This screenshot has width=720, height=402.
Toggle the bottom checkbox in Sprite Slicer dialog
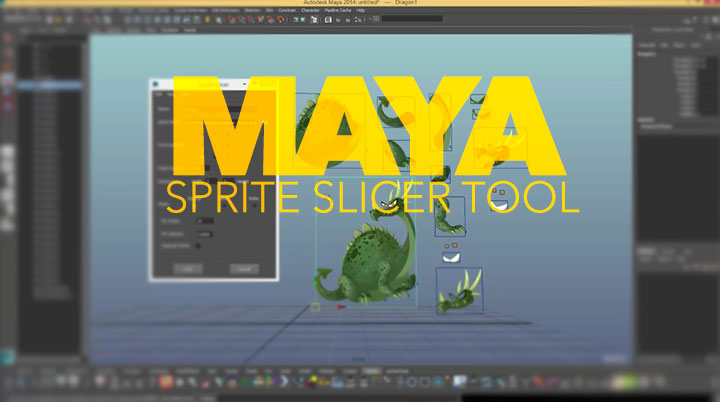tap(198, 246)
